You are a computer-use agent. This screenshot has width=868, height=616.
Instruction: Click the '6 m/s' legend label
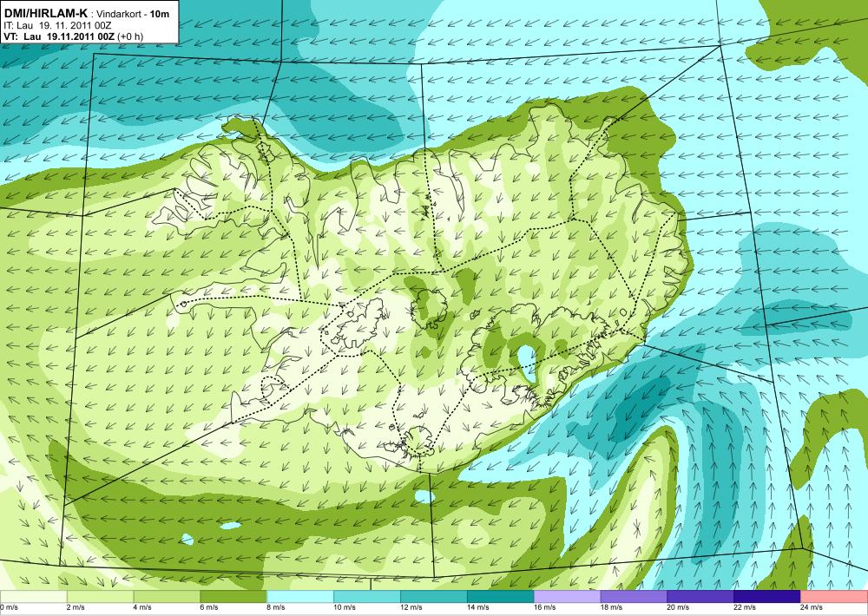pyautogui.click(x=209, y=607)
